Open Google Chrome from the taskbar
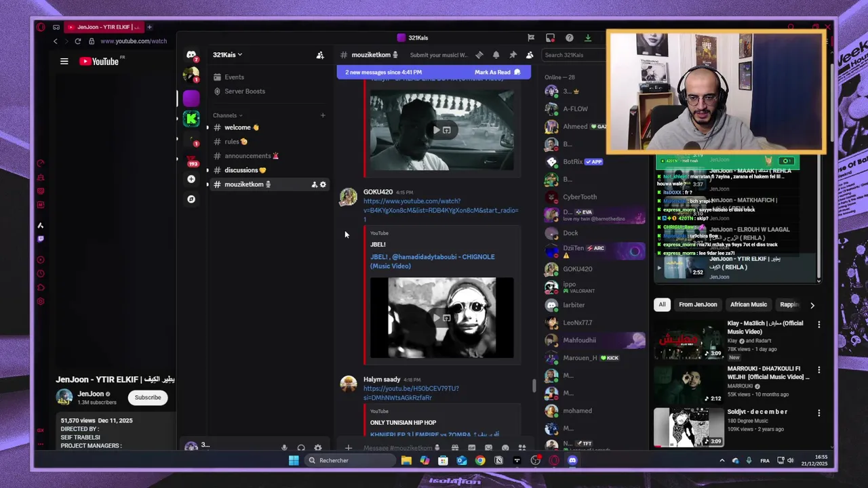This screenshot has height=488, width=868. coord(480,461)
